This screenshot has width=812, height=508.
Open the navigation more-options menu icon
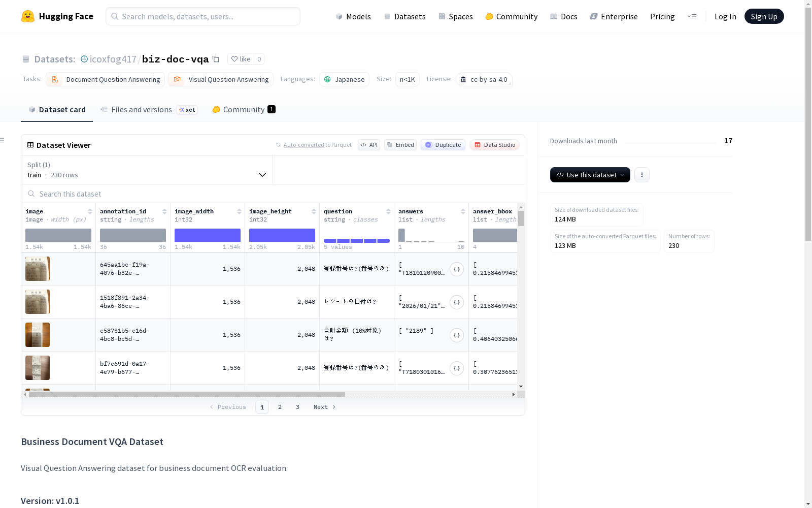click(692, 16)
